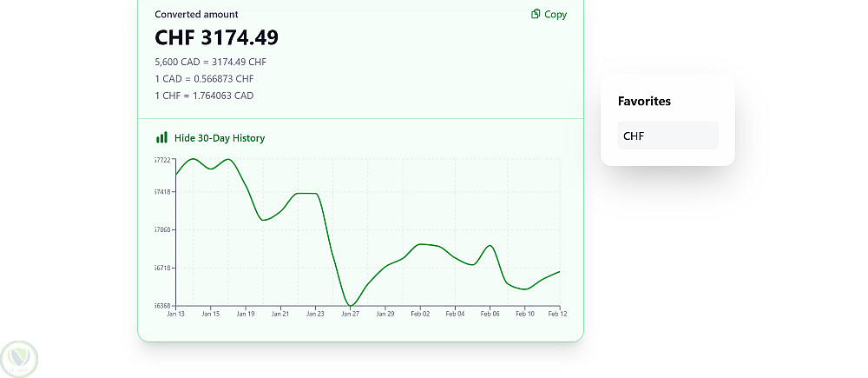The height and width of the screenshot is (378, 868).
Task: Click the Feb 06 x-axis label
Action: point(490,314)
